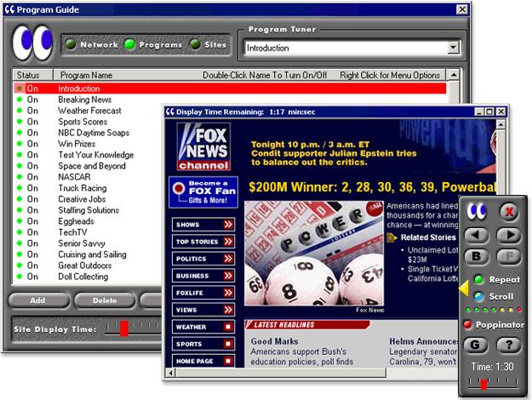Screen dimensions: 532x400
Task: Click the Fox News Channel logo
Action: [203, 146]
